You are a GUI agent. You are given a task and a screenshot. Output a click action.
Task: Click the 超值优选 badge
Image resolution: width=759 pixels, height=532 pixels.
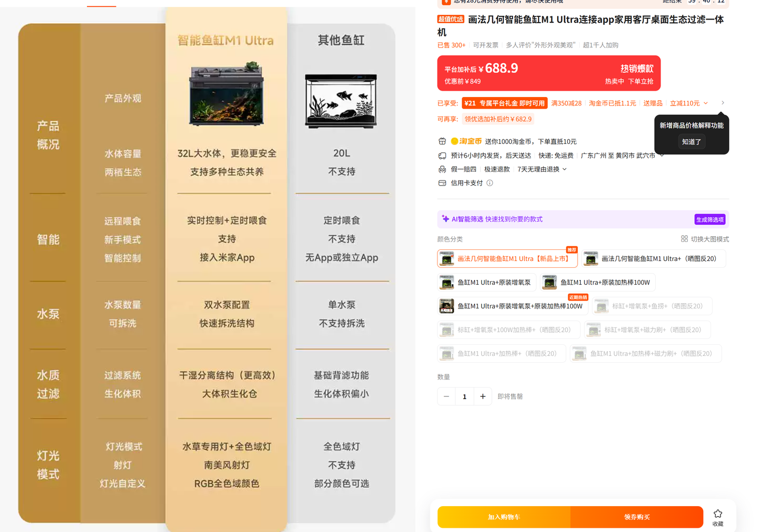coord(451,19)
